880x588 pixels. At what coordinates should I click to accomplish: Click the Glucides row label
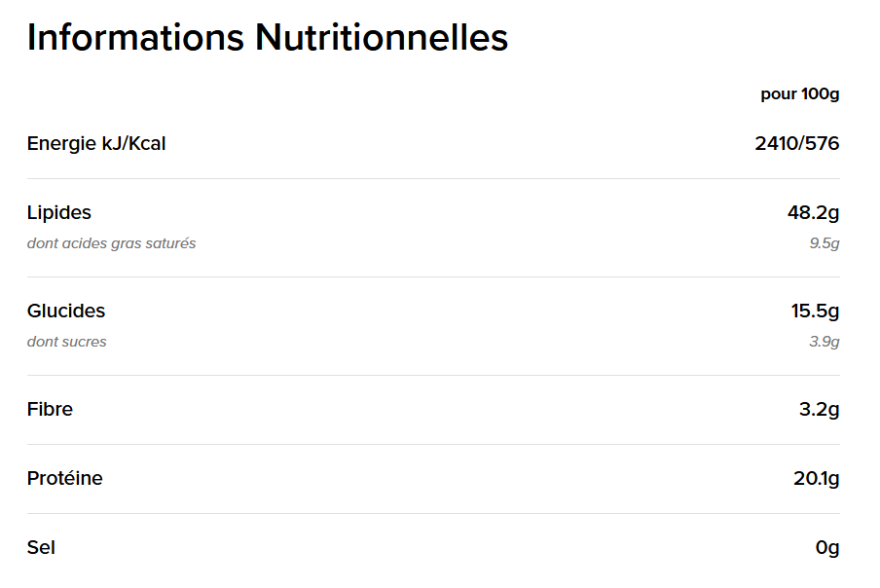tap(66, 311)
